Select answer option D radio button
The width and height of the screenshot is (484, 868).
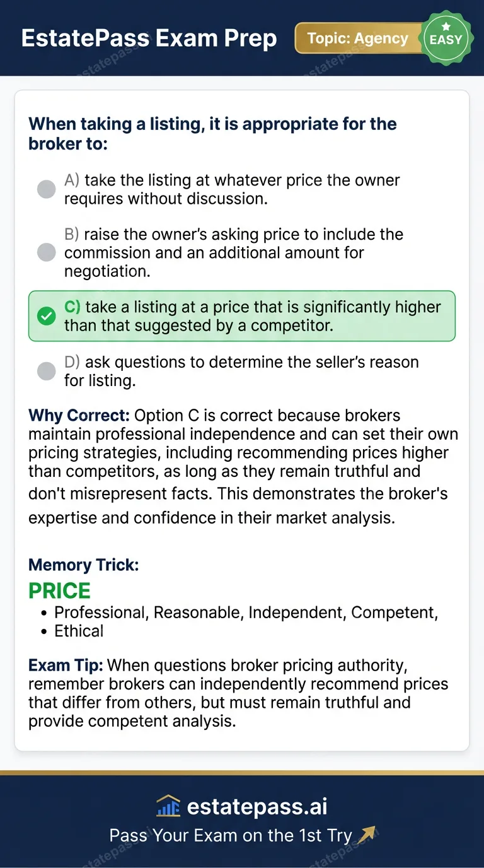pyautogui.click(x=46, y=371)
